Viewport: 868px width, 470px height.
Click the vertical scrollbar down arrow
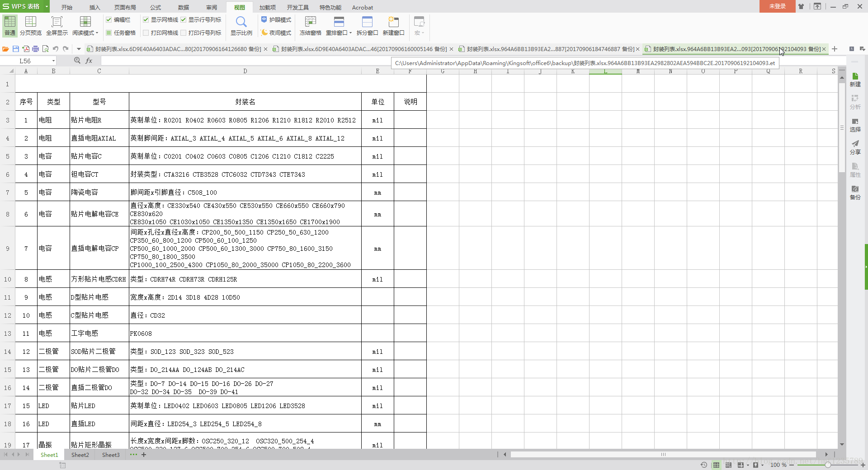coord(842,445)
